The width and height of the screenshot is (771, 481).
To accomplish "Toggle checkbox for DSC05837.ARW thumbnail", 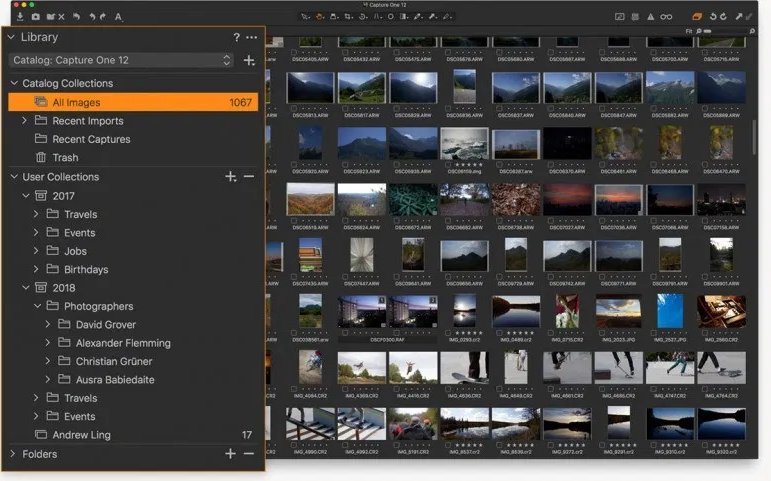I will 499,109.
